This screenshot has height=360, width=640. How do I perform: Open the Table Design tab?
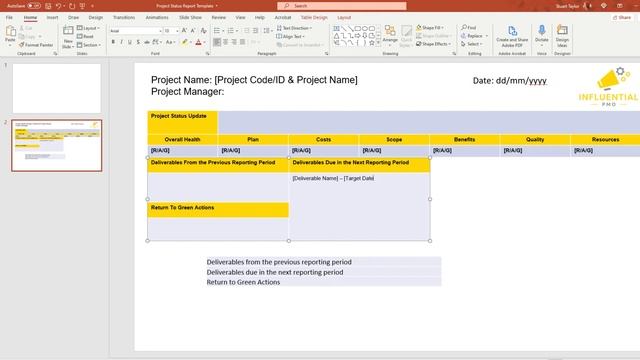(x=314, y=18)
